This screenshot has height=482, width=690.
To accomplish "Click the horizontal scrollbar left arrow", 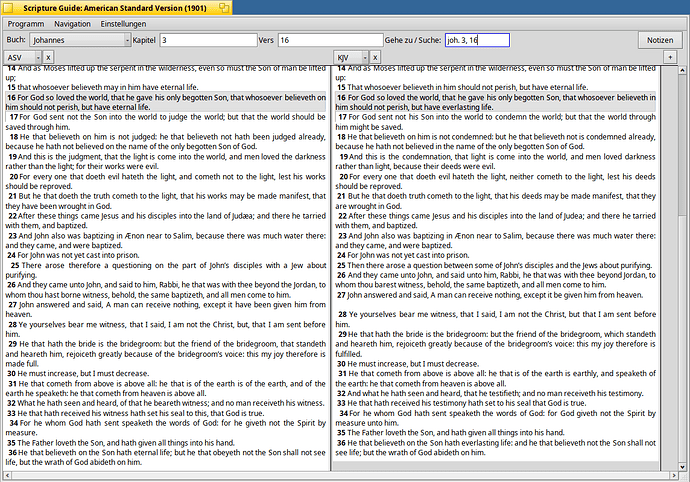I will point(7,475).
